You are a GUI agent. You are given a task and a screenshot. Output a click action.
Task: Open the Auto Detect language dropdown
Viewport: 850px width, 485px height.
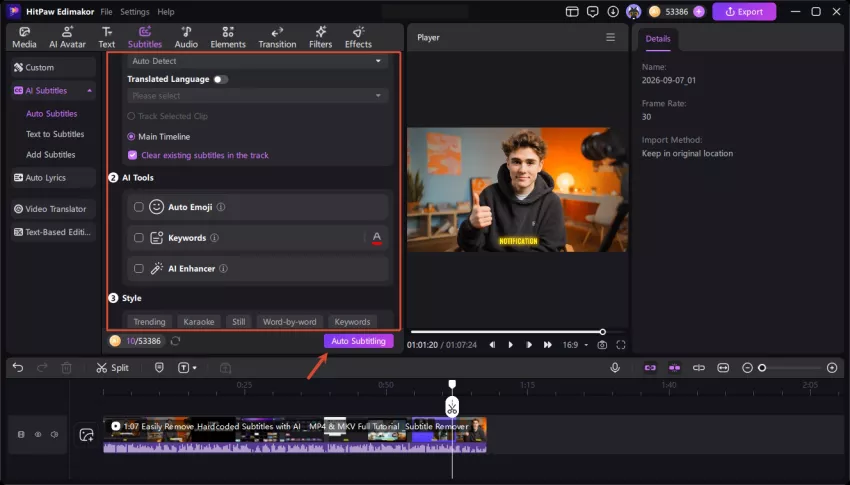[x=257, y=61]
